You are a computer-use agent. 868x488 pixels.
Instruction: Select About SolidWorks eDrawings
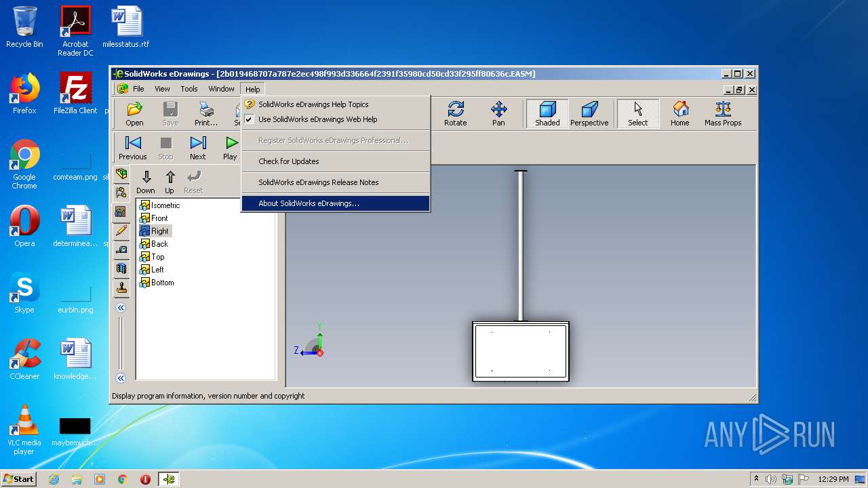336,203
